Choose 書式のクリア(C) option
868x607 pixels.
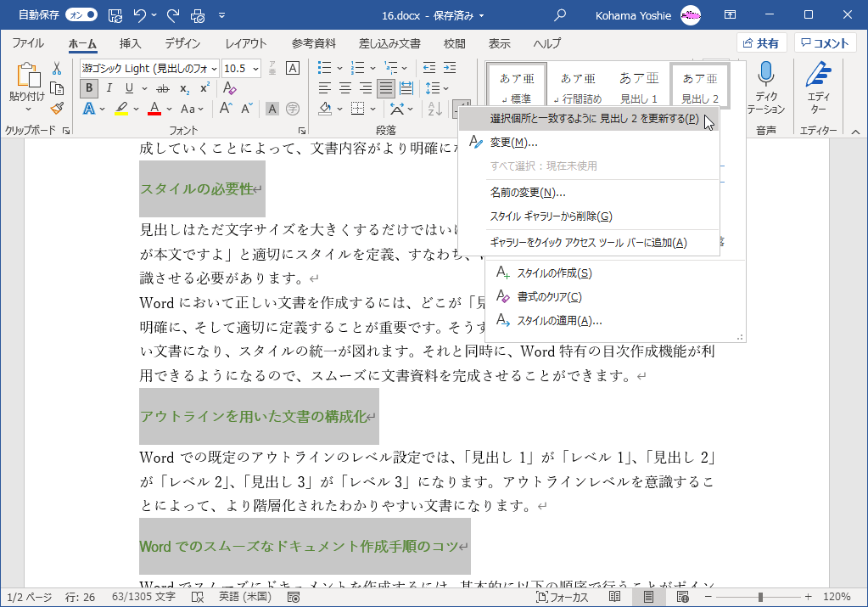614,297
